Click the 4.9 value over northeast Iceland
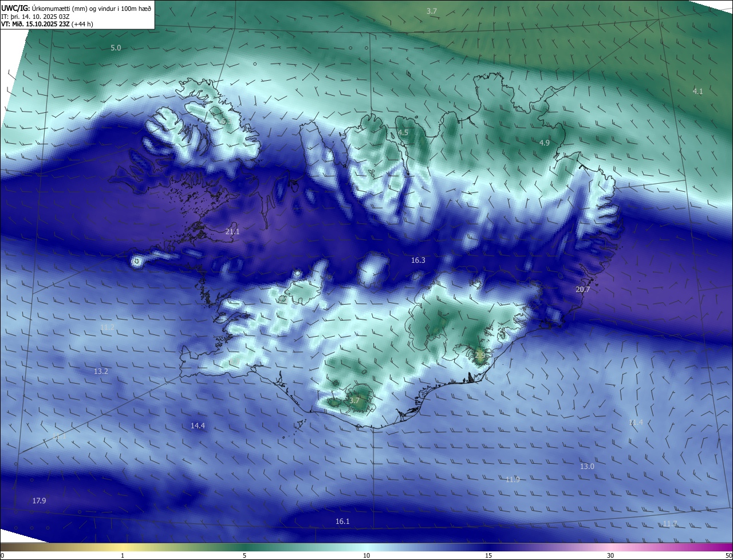 (x=545, y=143)
